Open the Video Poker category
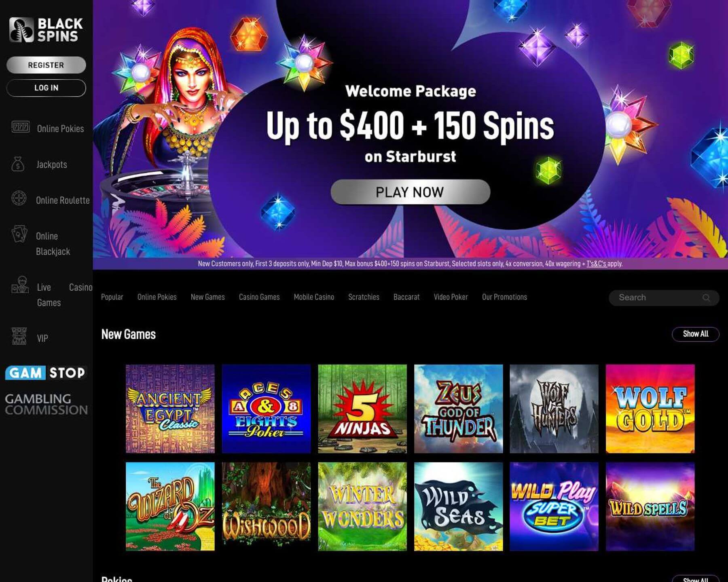 tap(451, 297)
